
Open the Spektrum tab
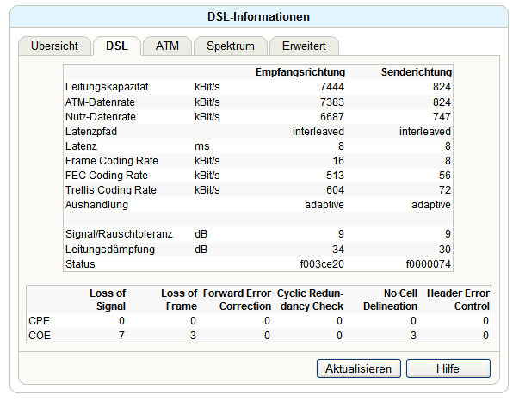[x=231, y=46]
